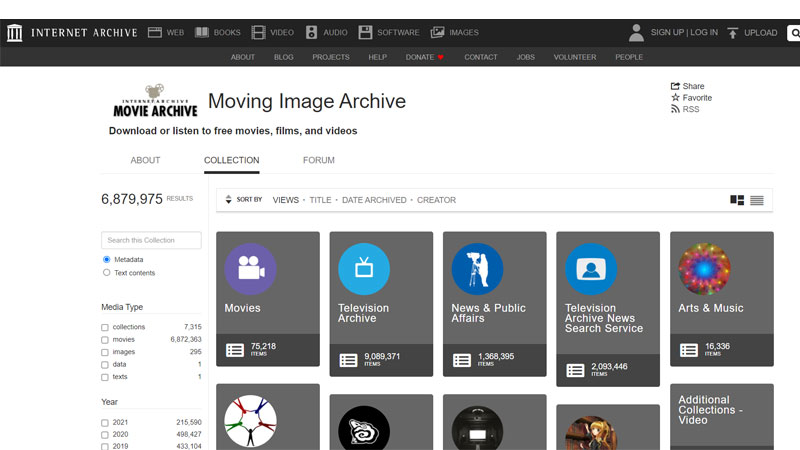Open the colorful people-circle collection thumbnail
Viewport: 800px width, 450px height.
251,421
